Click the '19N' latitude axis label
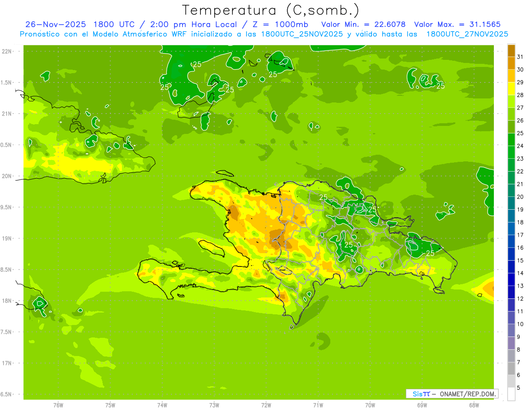This screenshot has height=411, width=532. click(6, 239)
